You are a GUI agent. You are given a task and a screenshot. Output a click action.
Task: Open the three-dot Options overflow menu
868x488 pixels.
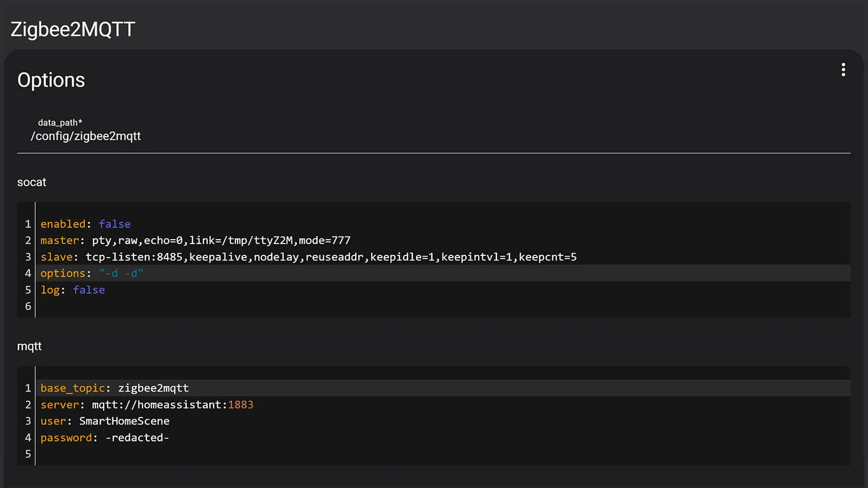coord(843,70)
